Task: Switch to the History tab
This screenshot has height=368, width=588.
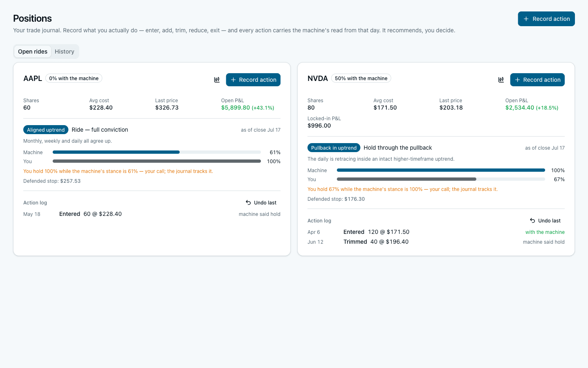Action: [65, 52]
